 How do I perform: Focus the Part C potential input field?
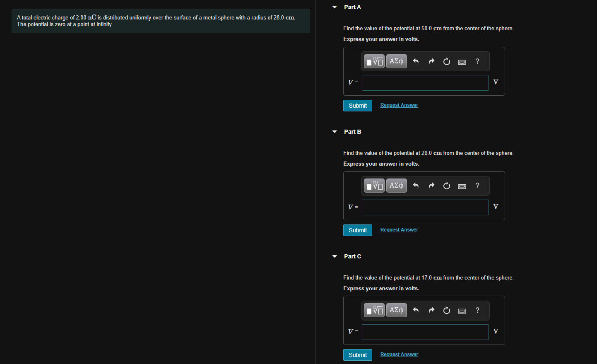pos(425,332)
